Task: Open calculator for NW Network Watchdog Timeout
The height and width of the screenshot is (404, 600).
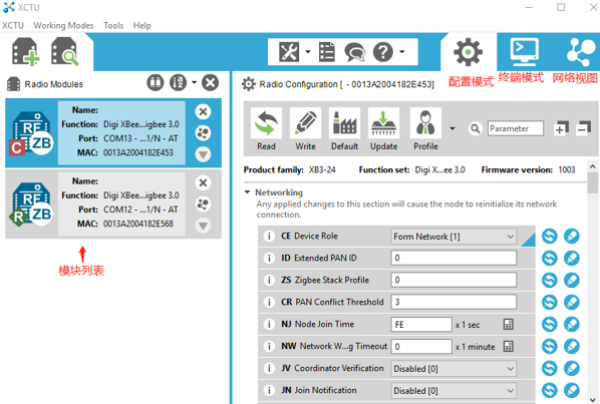Action: [508, 347]
